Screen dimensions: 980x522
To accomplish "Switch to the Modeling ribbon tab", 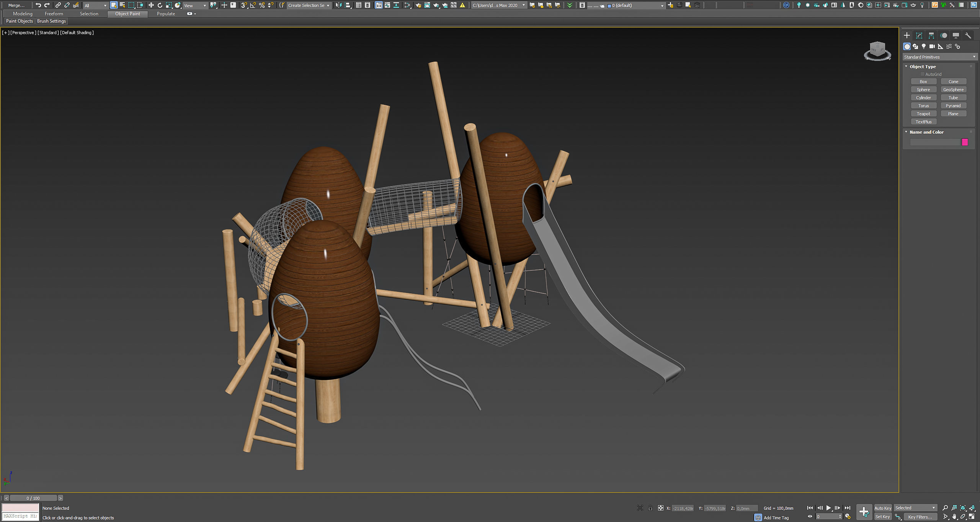I will pos(23,14).
